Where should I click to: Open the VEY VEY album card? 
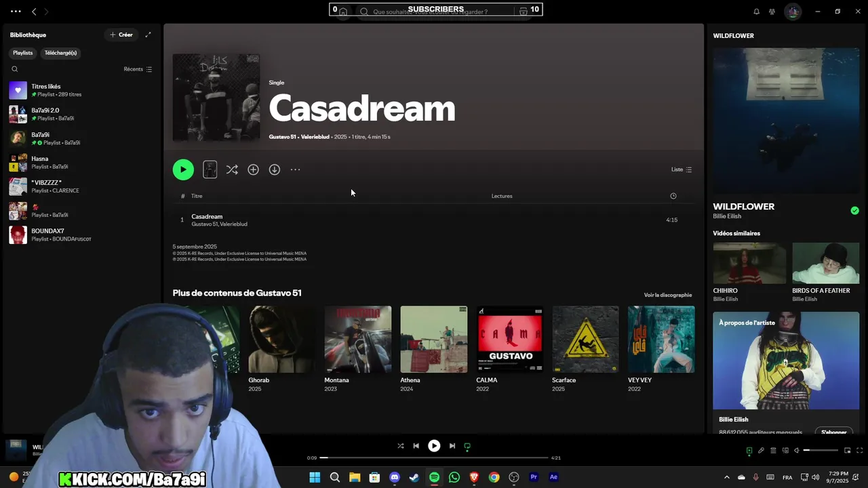(x=661, y=350)
